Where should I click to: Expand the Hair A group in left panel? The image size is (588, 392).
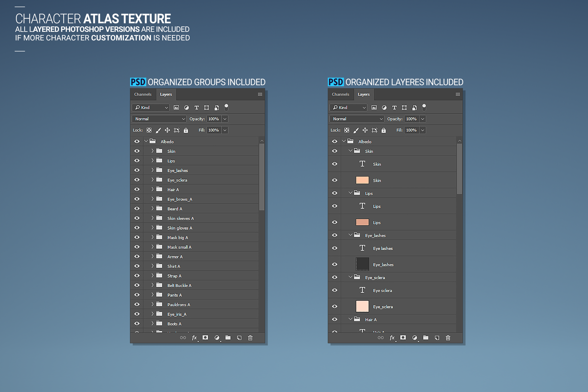tap(152, 189)
